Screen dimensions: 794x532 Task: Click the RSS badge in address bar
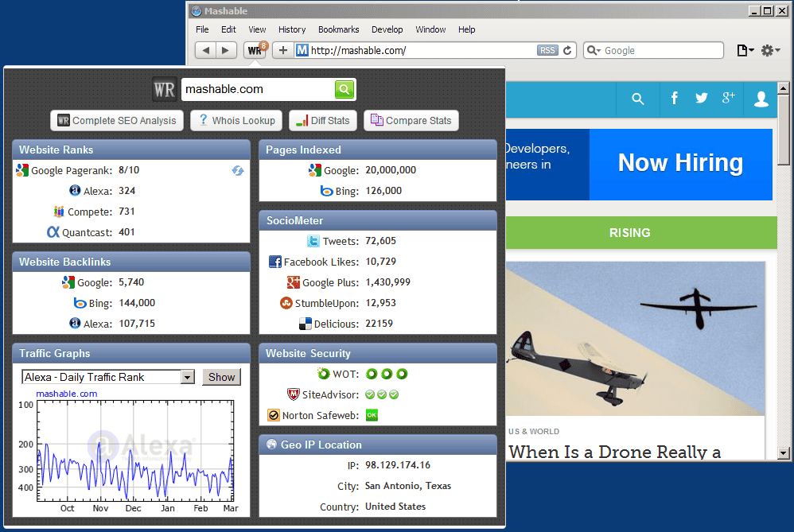[x=547, y=50]
